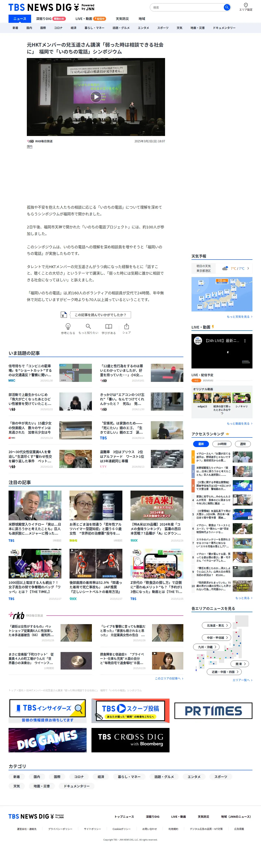The height and width of the screenshot is (868, 261).
Task: Open 北海道・東北 area news
Action: pos(217,625)
